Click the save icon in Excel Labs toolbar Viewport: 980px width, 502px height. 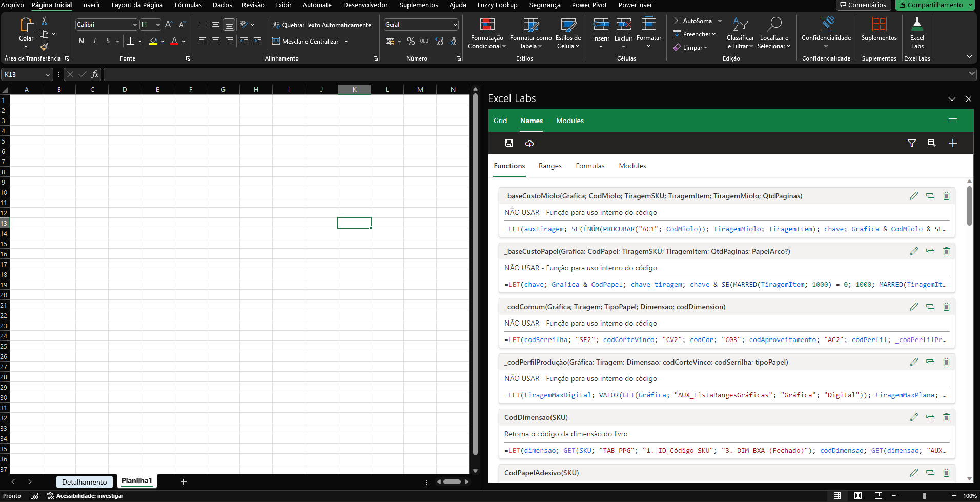pos(509,143)
